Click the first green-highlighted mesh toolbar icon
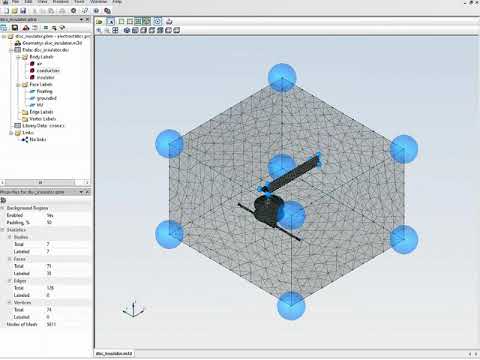 [138, 22]
